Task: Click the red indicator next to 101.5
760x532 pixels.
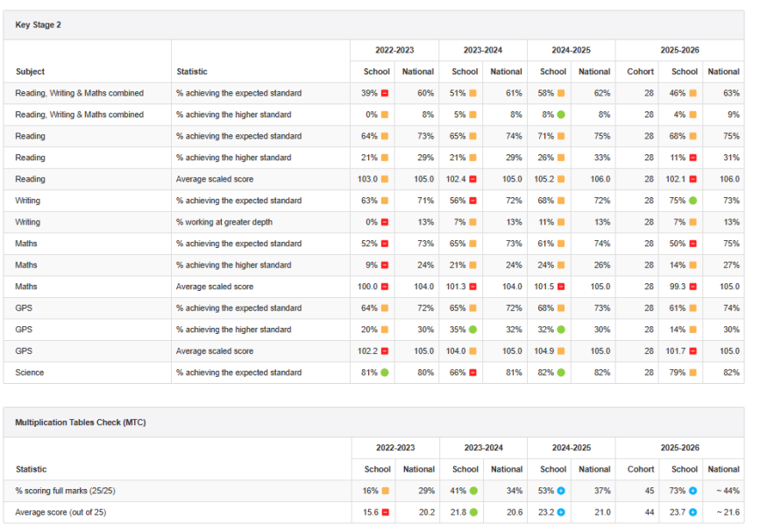Action: click(x=561, y=287)
